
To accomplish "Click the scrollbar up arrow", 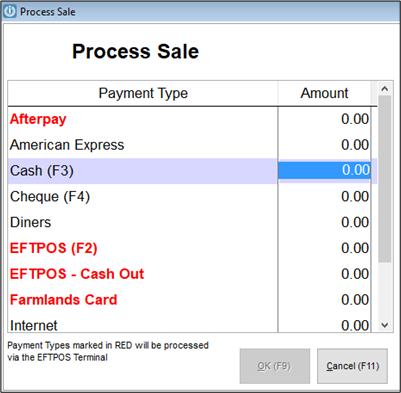I will pyautogui.click(x=385, y=89).
